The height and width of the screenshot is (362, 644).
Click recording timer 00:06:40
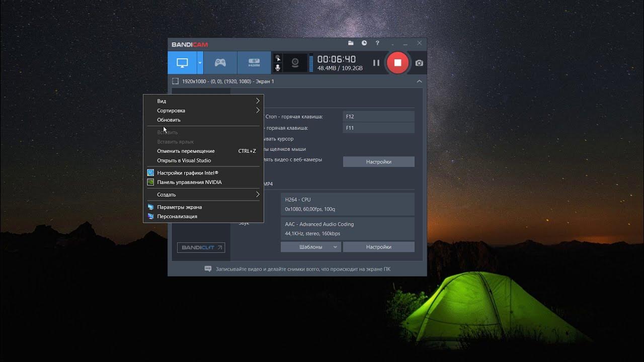pos(336,59)
